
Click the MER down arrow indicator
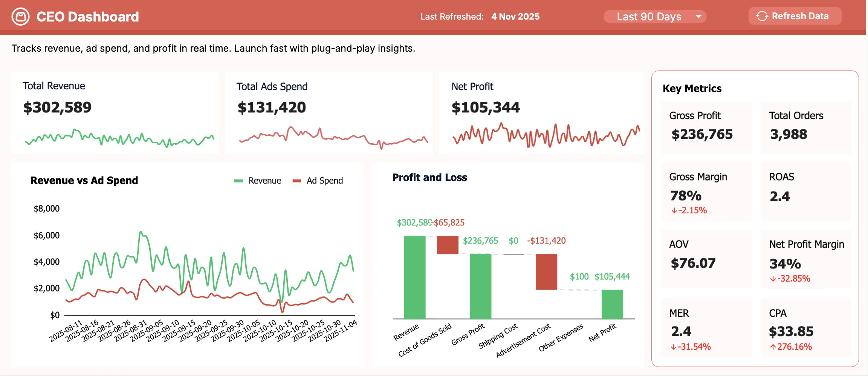point(674,347)
